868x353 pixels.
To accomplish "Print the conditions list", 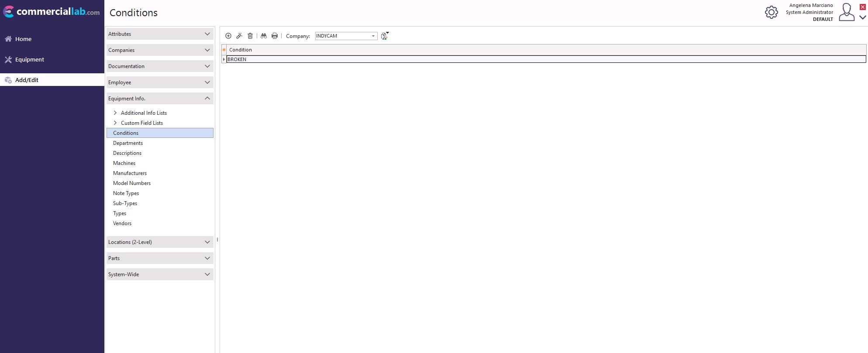I will pyautogui.click(x=275, y=36).
